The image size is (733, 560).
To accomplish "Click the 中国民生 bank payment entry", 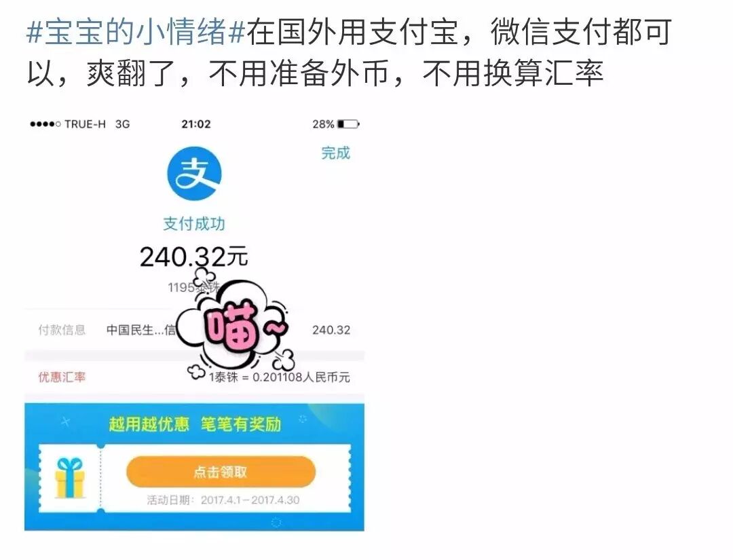I will [x=141, y=330].
